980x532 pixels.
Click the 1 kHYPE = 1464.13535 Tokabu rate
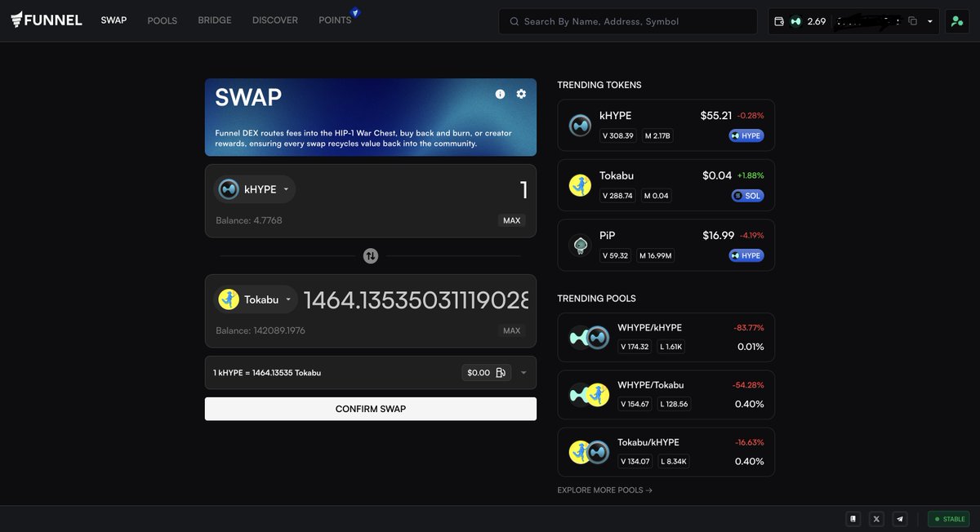pyautogui.click(x=267, y=373)
